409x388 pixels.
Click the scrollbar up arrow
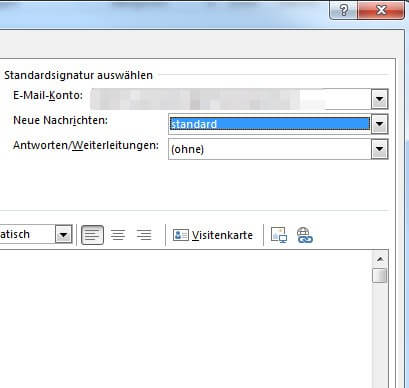[380, 259]
